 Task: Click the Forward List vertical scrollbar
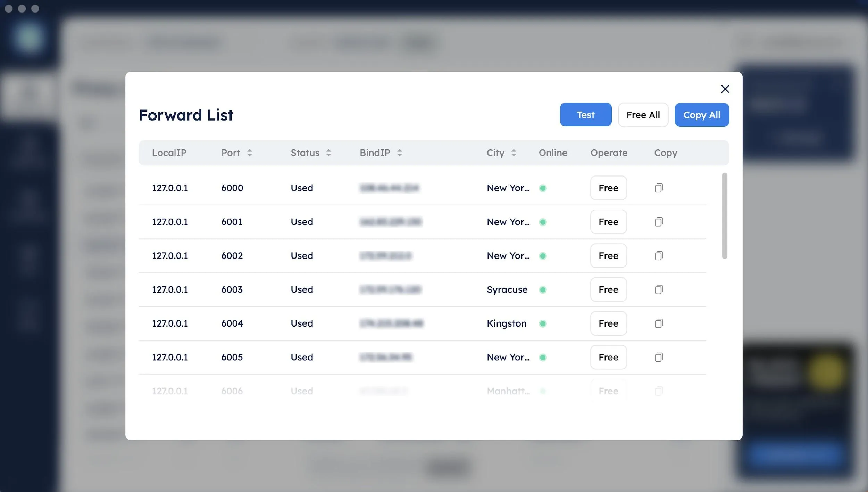pyautogui.click(x=724, y=215)
